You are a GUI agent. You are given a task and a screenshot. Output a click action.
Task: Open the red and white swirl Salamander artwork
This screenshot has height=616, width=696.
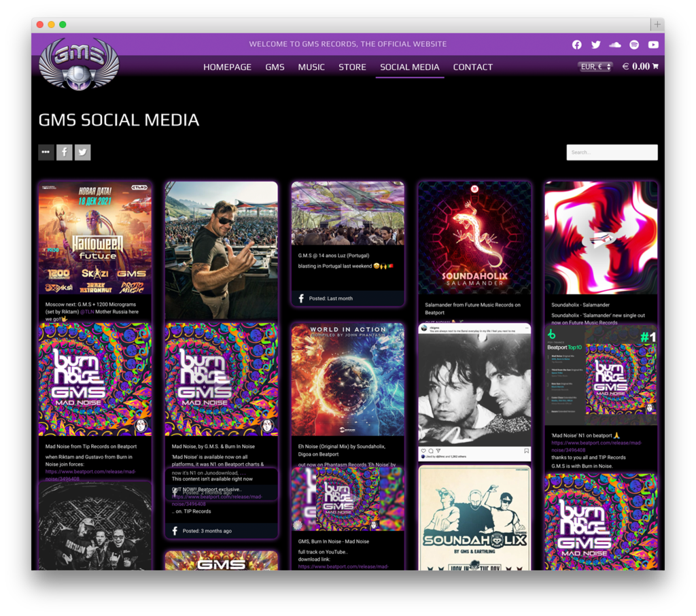[601, 237]
